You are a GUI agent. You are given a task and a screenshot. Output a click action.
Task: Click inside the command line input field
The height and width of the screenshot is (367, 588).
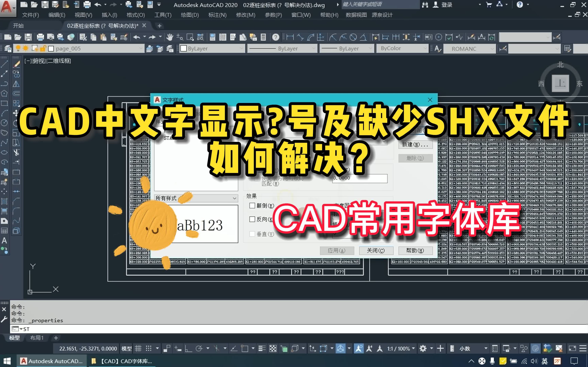(x=97, y=329)
